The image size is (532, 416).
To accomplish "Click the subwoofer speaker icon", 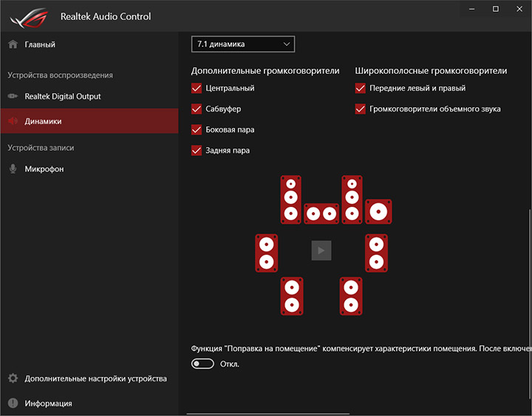I will coord(378,212).
